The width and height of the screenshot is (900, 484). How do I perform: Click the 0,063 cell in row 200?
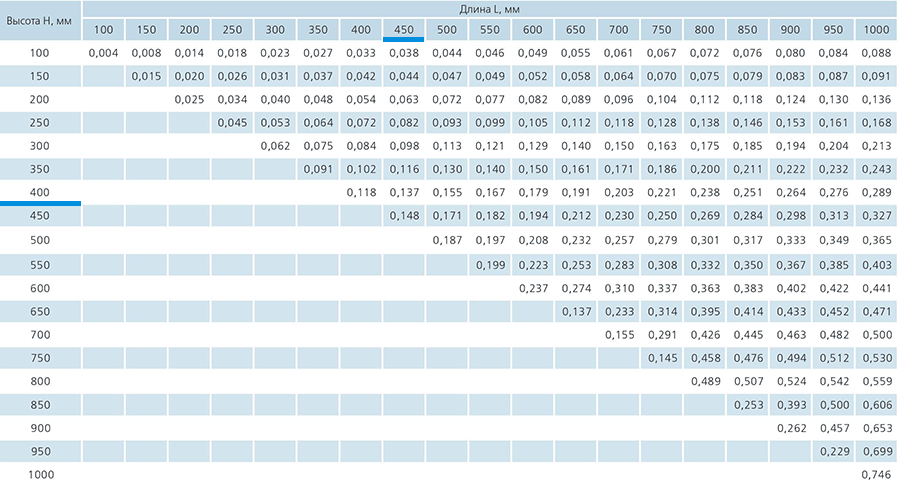click(404, 99)
